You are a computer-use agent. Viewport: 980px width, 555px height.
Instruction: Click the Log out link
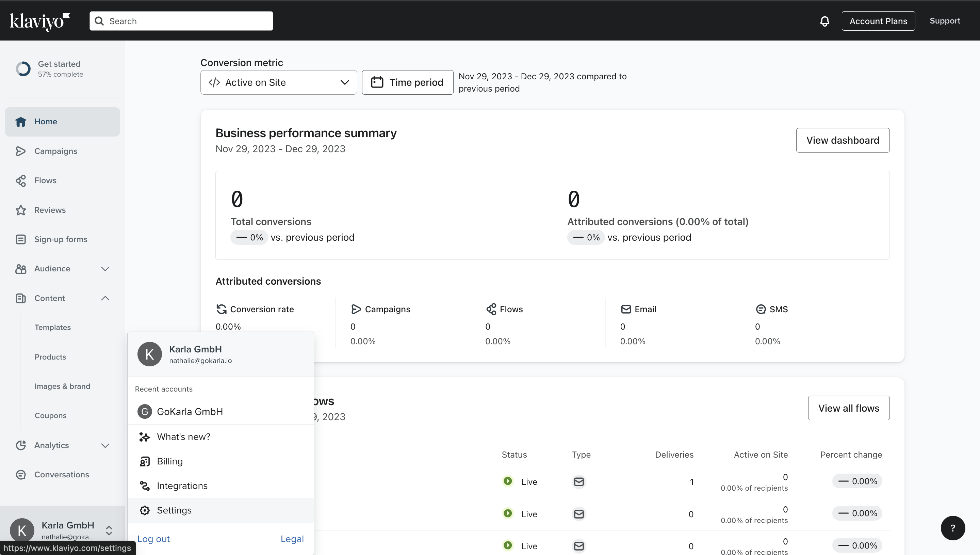point(153,539)
